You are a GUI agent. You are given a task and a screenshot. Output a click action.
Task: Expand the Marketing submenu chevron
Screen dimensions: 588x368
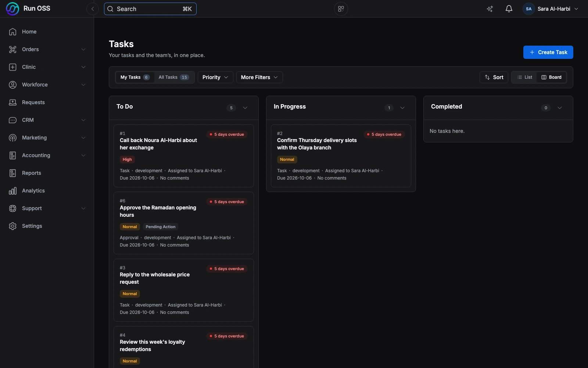click(x=83, y=138)
